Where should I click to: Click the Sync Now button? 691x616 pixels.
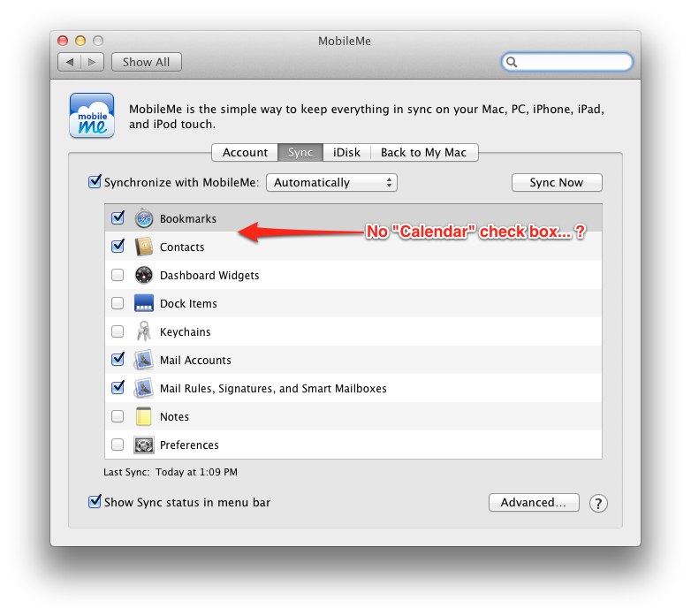coord(557,182)
